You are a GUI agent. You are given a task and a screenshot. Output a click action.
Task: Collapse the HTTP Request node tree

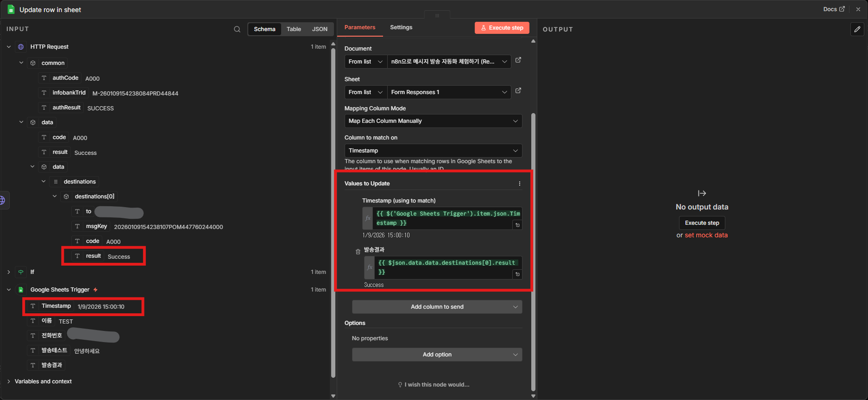tap(9, 47)
